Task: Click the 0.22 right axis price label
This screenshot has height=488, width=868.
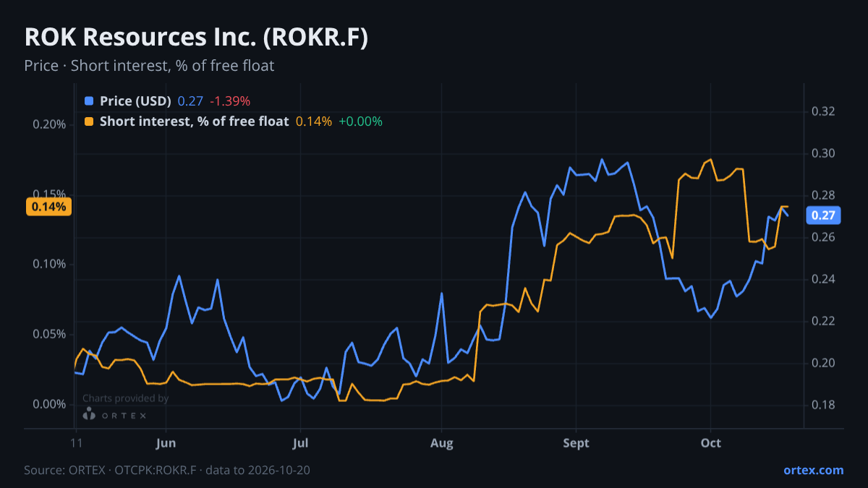Action: pyautogui.click(x=824, y=321)
